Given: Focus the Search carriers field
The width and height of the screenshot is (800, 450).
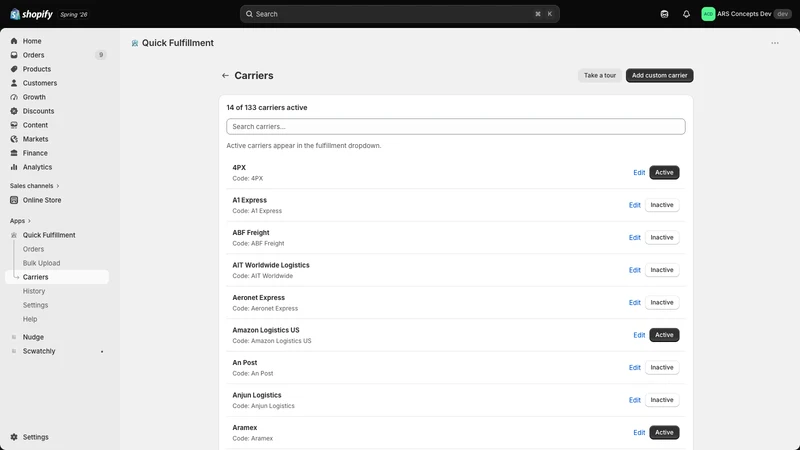Looking at the screenshot, I should pos(456,127).
